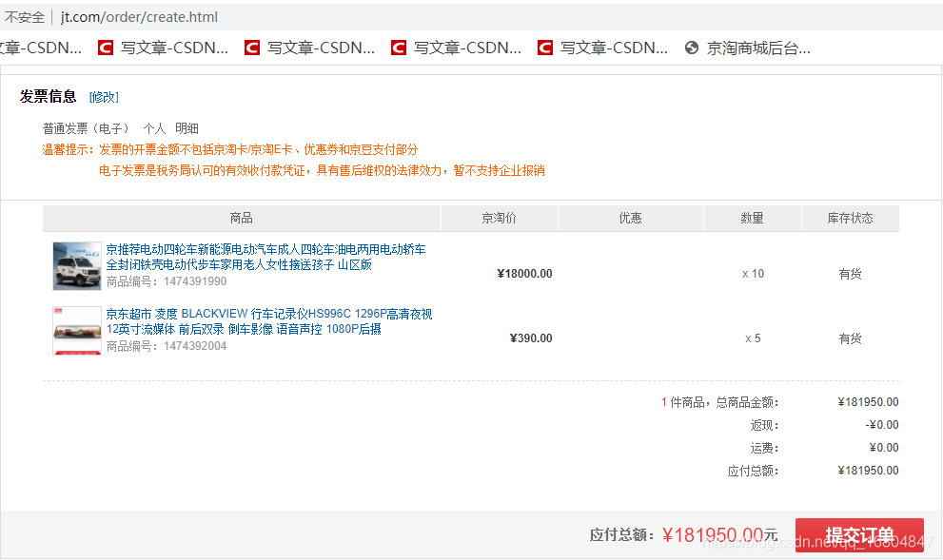Click the 有货 status in the electric car row
This screenshot has height=560, width=943.
(851, 274)
